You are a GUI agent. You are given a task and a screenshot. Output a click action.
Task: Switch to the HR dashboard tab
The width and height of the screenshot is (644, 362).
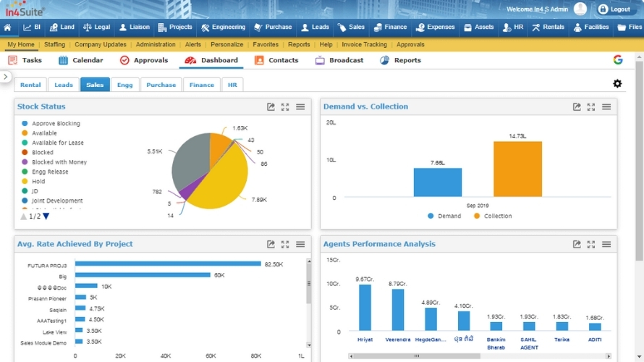pos(232,85)
